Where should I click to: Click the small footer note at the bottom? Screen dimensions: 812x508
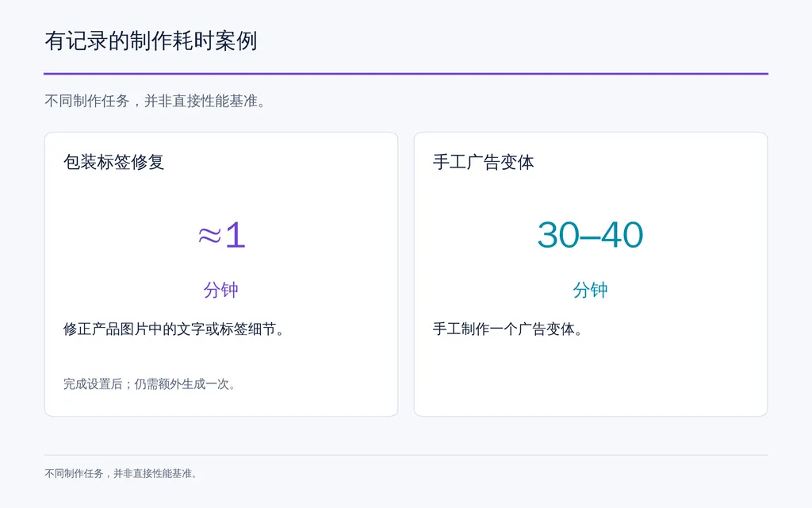pyautogui.click(x=121, y=473)
